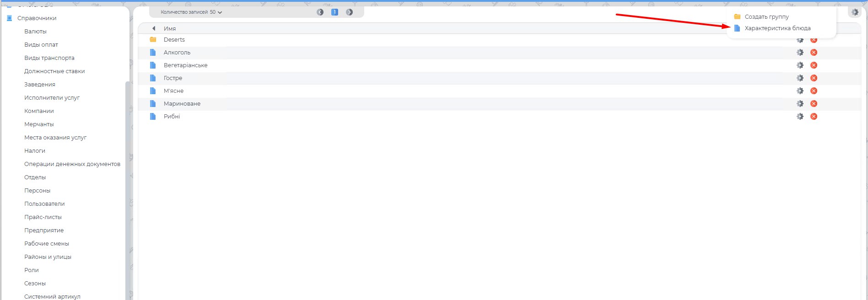Click the Справочники section icon in sidebar
The height and width of the screenshot is (300, 868).
9,18
